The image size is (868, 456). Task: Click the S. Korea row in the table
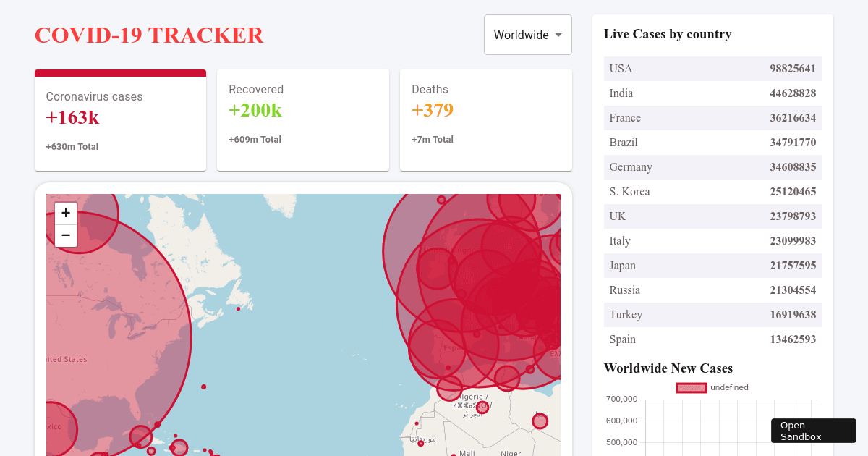712,191
